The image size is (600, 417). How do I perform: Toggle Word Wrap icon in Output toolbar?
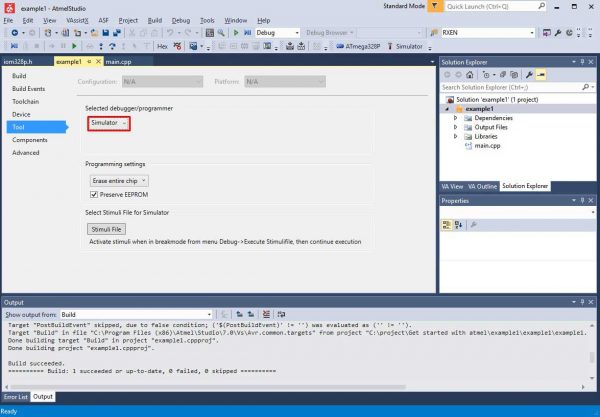click(x=281, y=314)
